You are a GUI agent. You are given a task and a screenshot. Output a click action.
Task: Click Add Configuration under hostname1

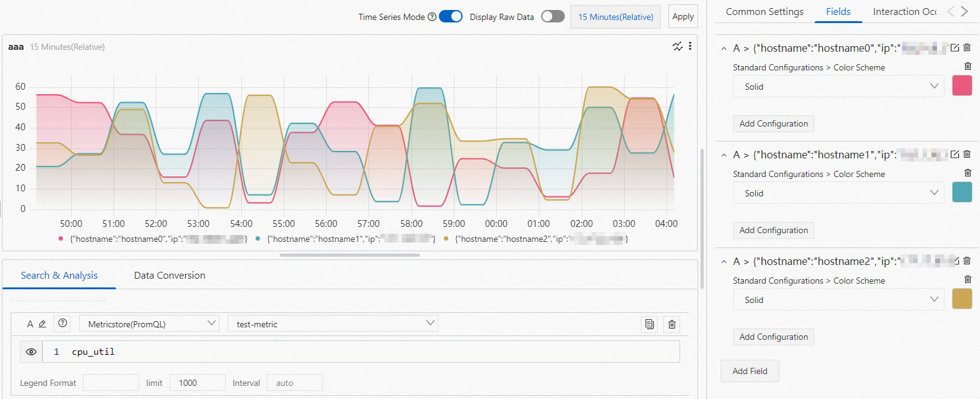point(773,230)
